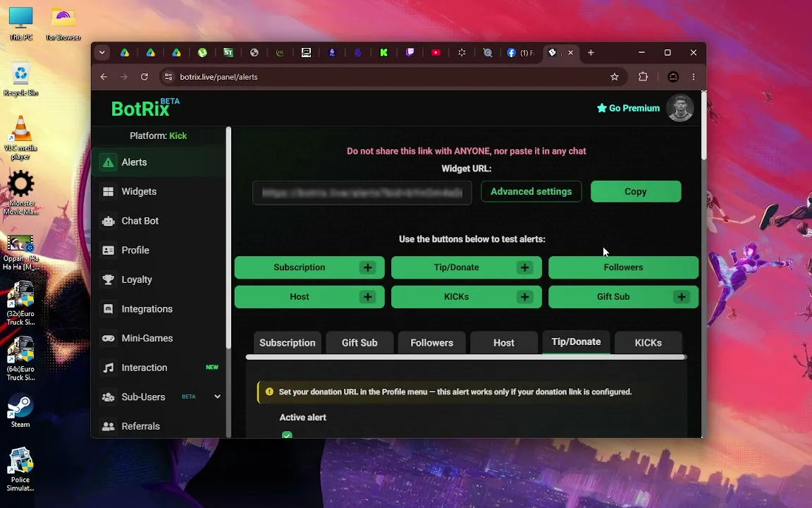
Task: Click the address bar URL
Action: coord(219,77)
